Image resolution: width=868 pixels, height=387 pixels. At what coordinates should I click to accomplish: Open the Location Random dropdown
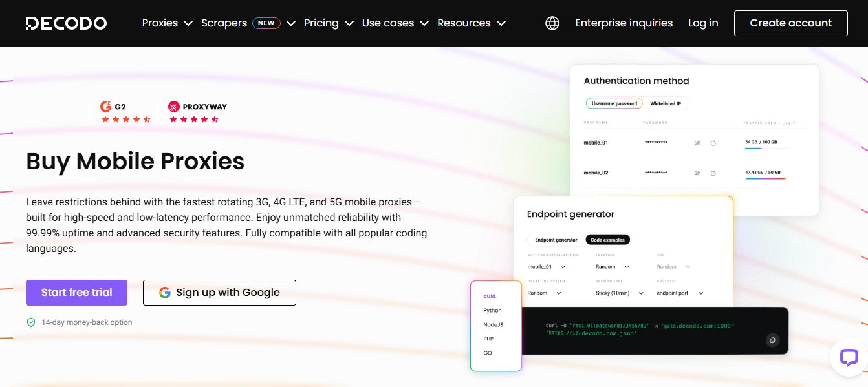tap(613, 267)
